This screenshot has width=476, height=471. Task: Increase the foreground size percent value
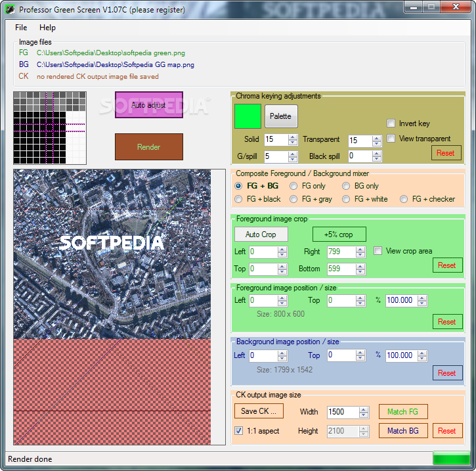click(422, 298)
